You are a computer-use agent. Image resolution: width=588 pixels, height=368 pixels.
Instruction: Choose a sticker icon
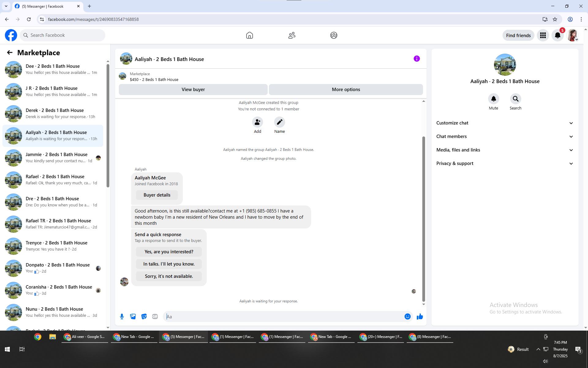pos(144,316)
